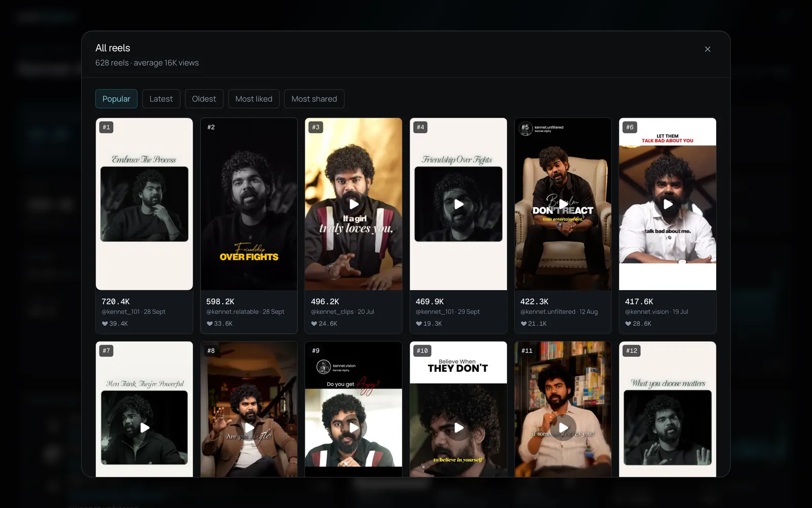Select the Popular sort tab
Viewport: 812px width, 508px height.
coord(116,99)
